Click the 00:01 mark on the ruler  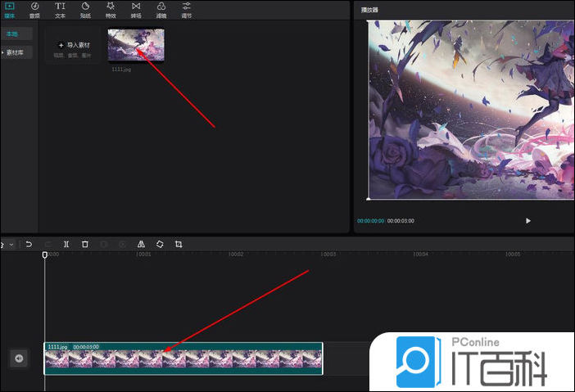[x=143, y=254]
